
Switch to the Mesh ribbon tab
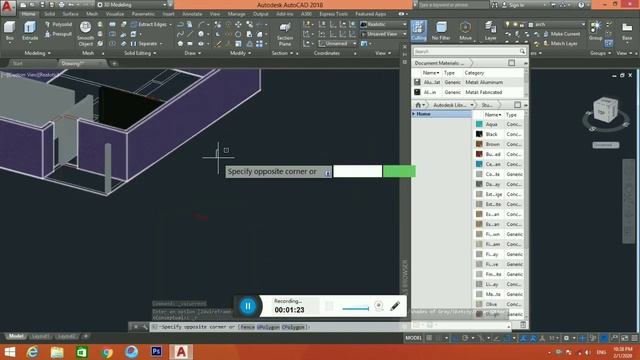pos(92,14)
